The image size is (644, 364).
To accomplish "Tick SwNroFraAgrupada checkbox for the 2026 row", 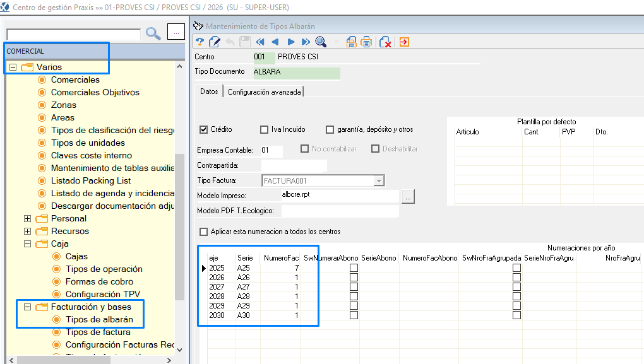I will click(516, 278).
